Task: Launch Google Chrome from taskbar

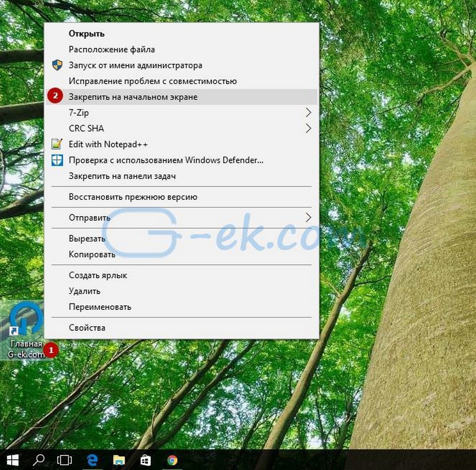Action: pyautogui.click(x=172, y=460)
